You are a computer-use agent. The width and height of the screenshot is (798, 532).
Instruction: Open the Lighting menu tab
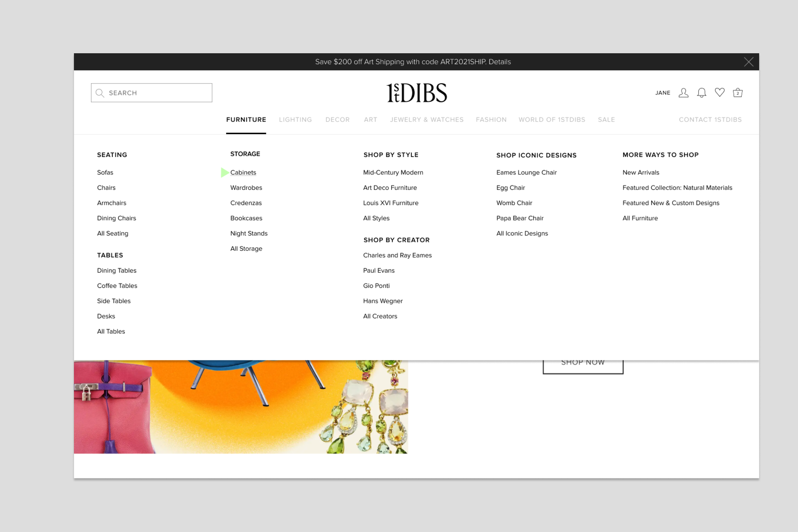click(295, 120)
